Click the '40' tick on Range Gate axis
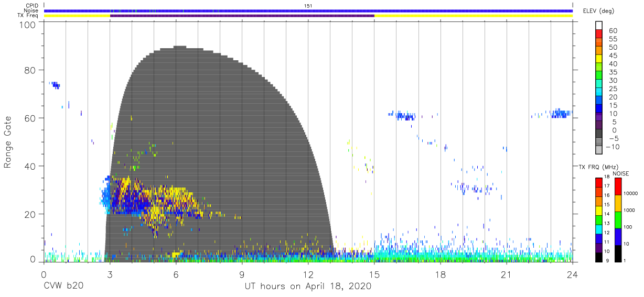 (30, 166)
